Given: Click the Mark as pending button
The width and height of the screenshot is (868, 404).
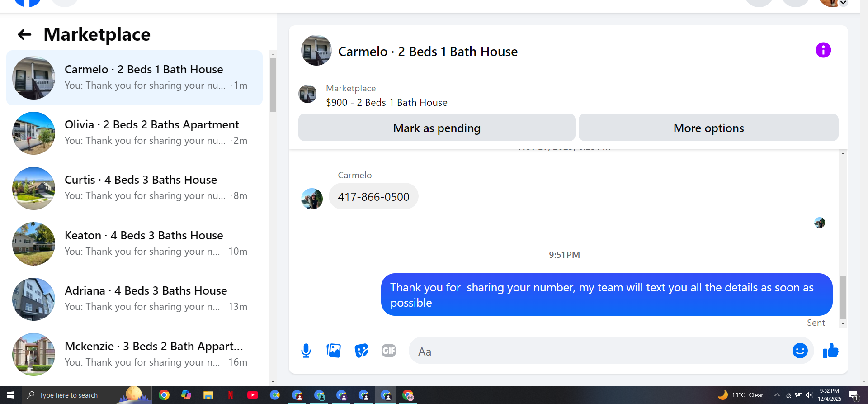Looking at the screenshot, I should (437, 128).
